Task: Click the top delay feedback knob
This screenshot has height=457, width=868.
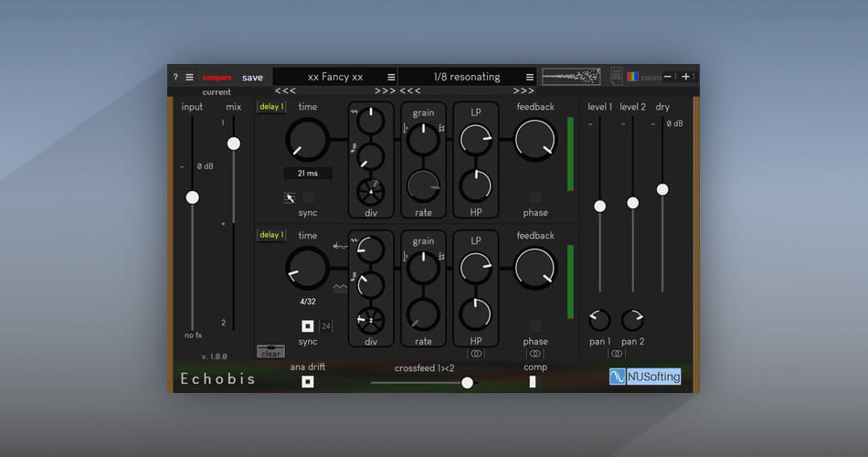Action: [535, 139]
